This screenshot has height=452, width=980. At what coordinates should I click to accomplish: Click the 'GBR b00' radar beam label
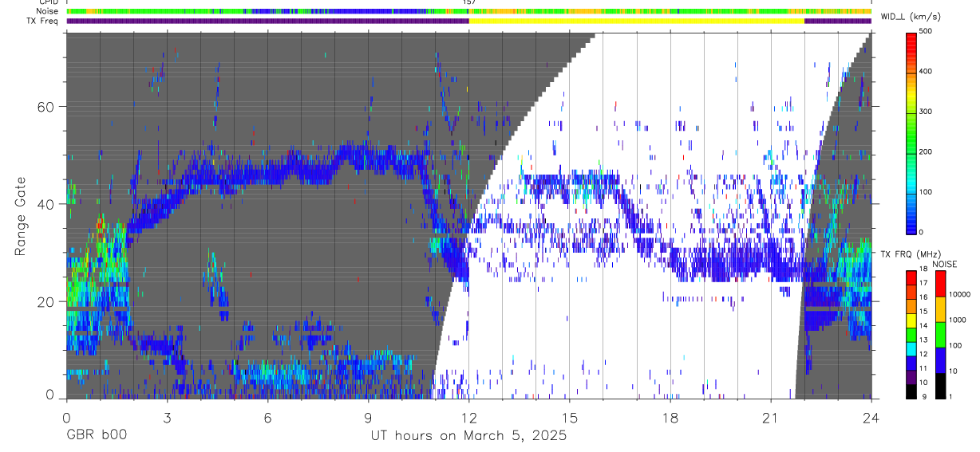tap(96, 436)
